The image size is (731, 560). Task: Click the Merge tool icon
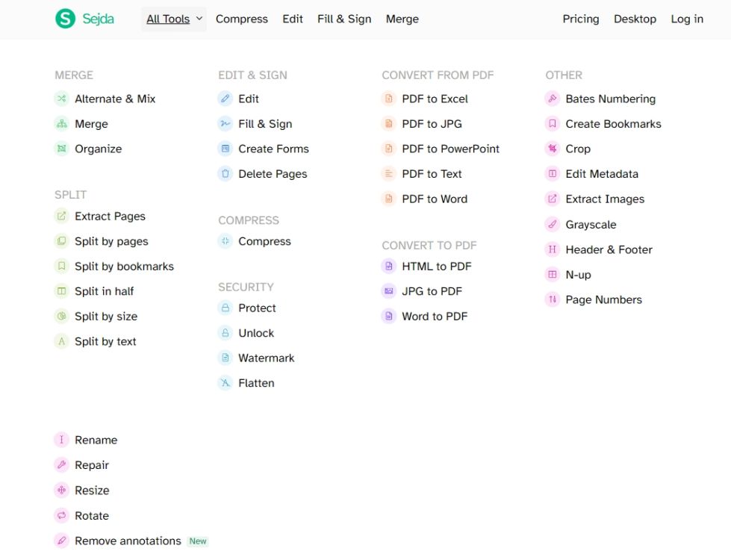(x=61, y=123)
